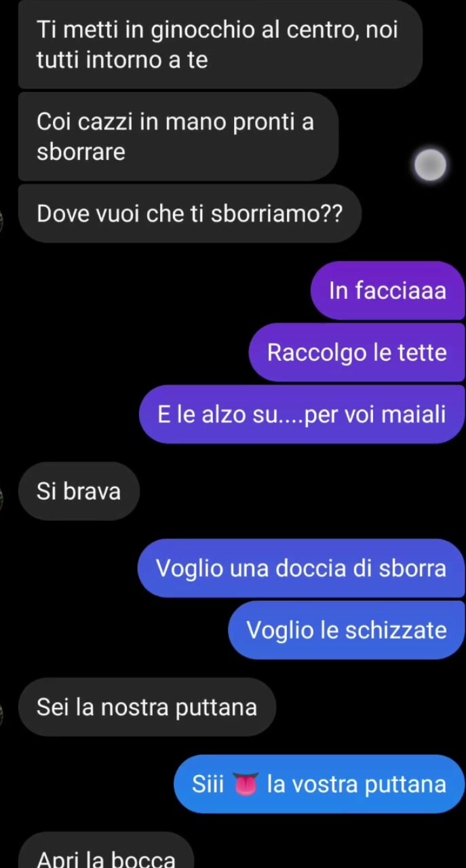
Task: Tap the 'Voglio le schizzate' bubble
Action: pos(346,630)
